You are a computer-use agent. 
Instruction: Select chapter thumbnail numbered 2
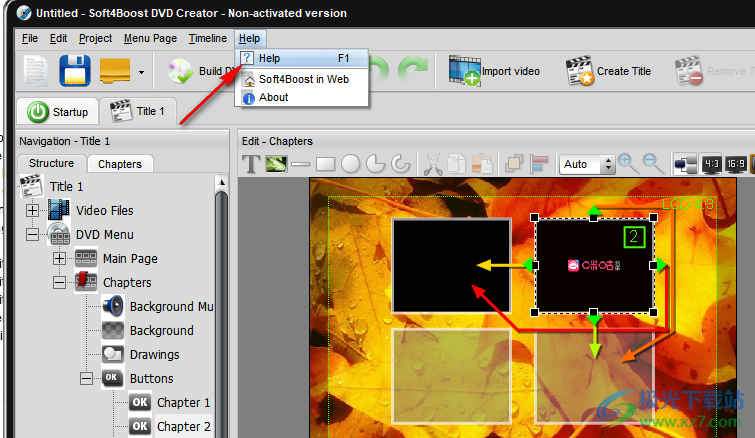(594, 265)
